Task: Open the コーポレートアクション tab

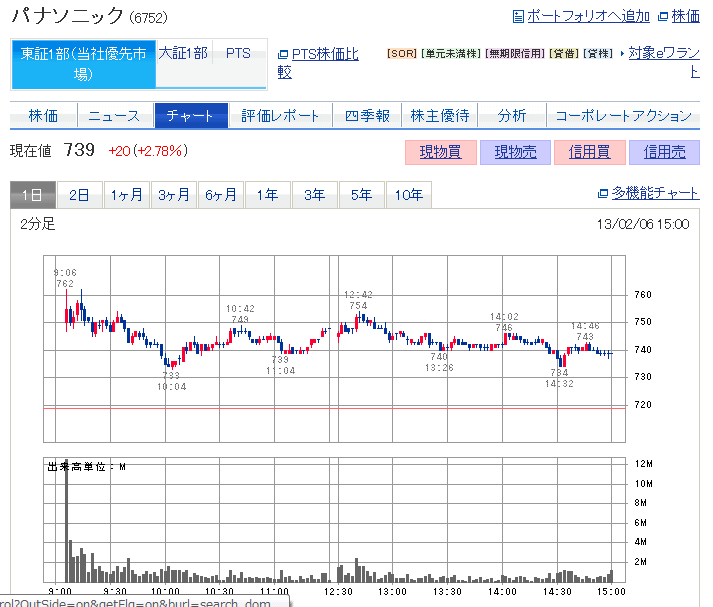Action: 622,116
